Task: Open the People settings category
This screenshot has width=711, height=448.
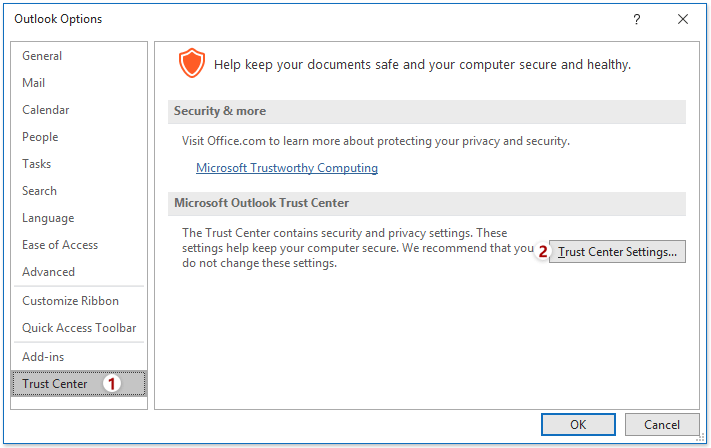Action: [40, 137]
